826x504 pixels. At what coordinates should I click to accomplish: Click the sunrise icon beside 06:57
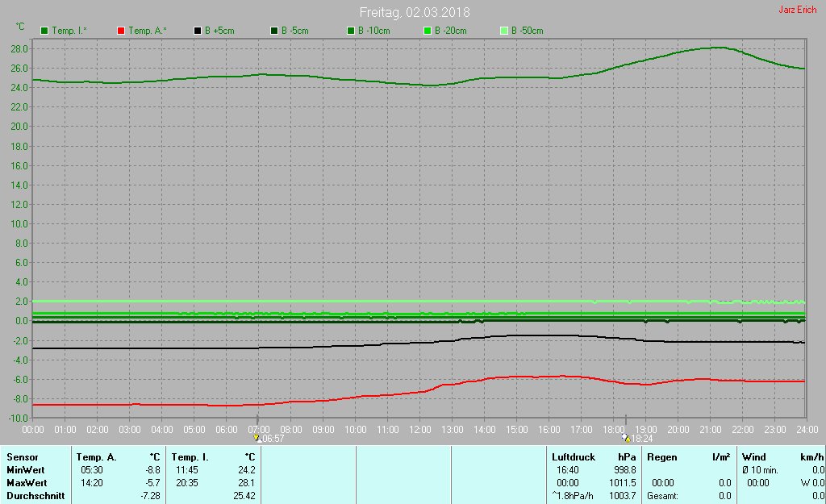click(257, 438)
